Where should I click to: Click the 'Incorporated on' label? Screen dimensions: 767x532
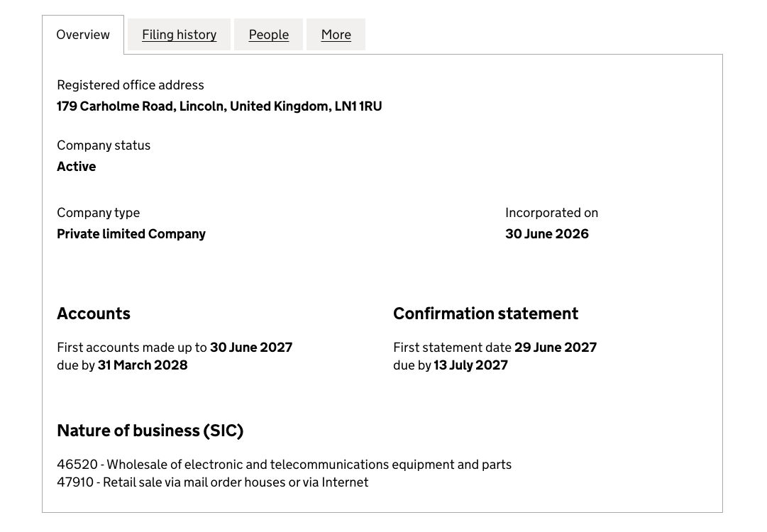coord(552,213)
